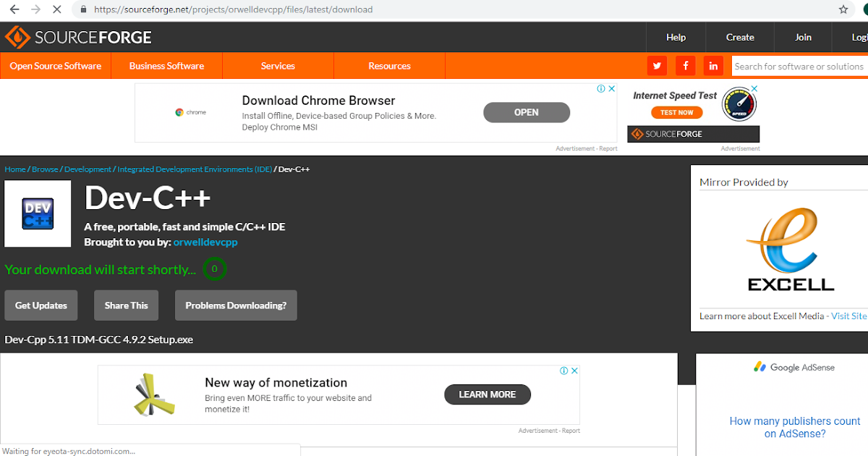
Task: Click Integrated Development Environments (IDE) breadcrumb
Action: point(195,169)
